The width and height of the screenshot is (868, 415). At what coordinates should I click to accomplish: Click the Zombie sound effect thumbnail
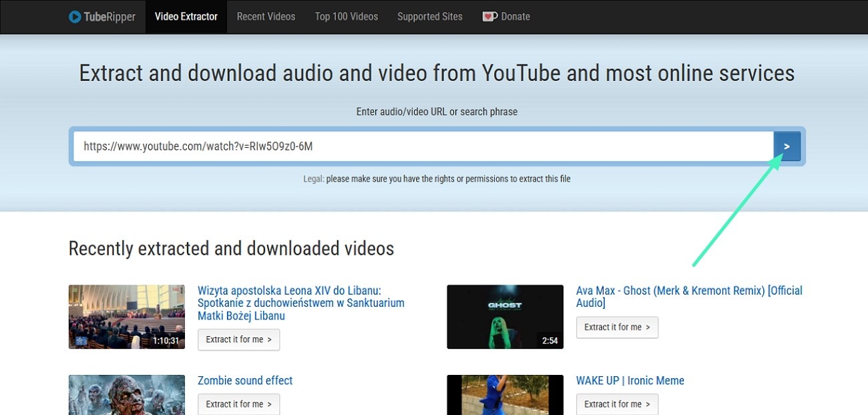pos(127,395)
